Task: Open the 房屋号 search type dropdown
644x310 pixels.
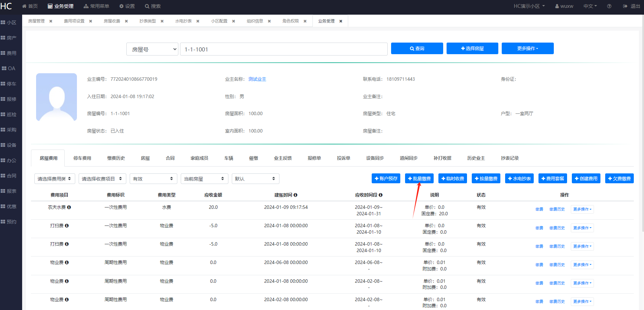Action: (x=152, y=49)
